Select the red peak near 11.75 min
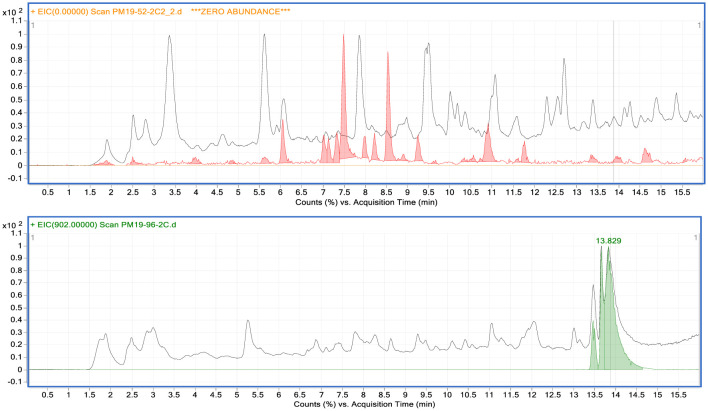 pos(524,153)
